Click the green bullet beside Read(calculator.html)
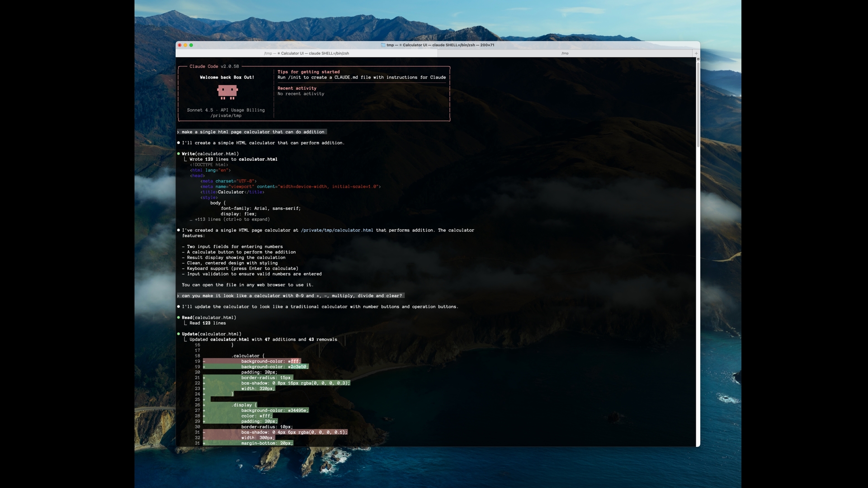The height and width of the screenshot is (488, 868). pos(179,318)
